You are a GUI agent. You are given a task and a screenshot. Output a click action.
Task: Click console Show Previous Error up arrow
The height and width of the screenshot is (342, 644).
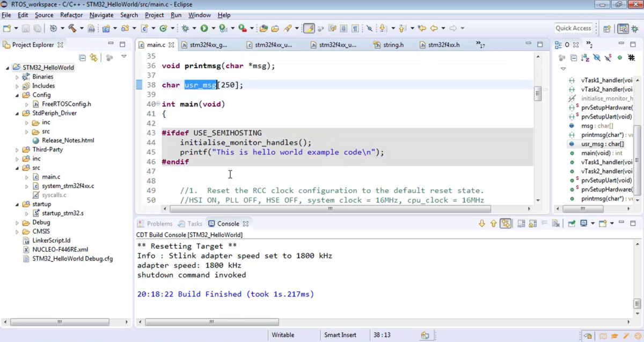pos(493,223)
